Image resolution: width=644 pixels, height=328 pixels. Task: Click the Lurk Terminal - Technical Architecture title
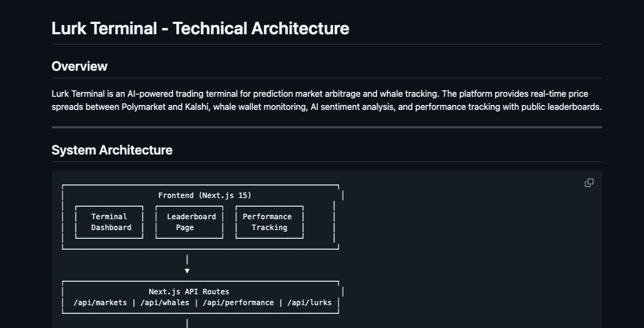point(200,28)
